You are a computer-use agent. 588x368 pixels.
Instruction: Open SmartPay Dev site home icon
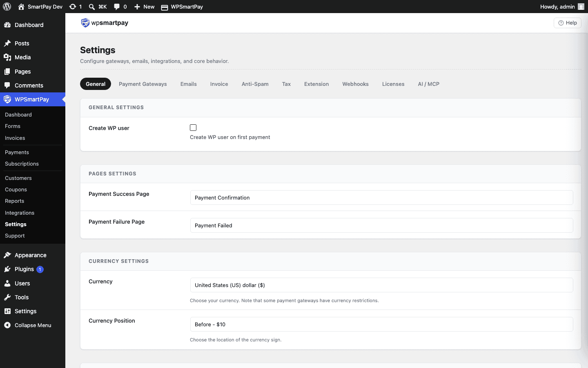(x=21, y=7)
